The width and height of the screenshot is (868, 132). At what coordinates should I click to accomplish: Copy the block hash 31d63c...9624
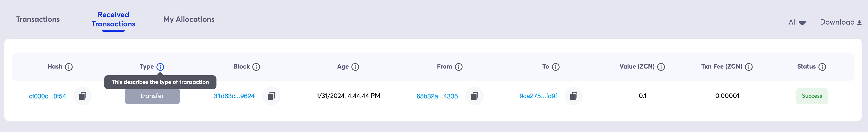tap(271, 96)
